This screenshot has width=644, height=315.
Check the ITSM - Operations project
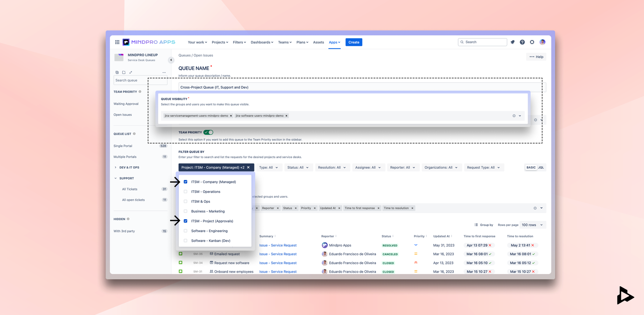[185, 191]
